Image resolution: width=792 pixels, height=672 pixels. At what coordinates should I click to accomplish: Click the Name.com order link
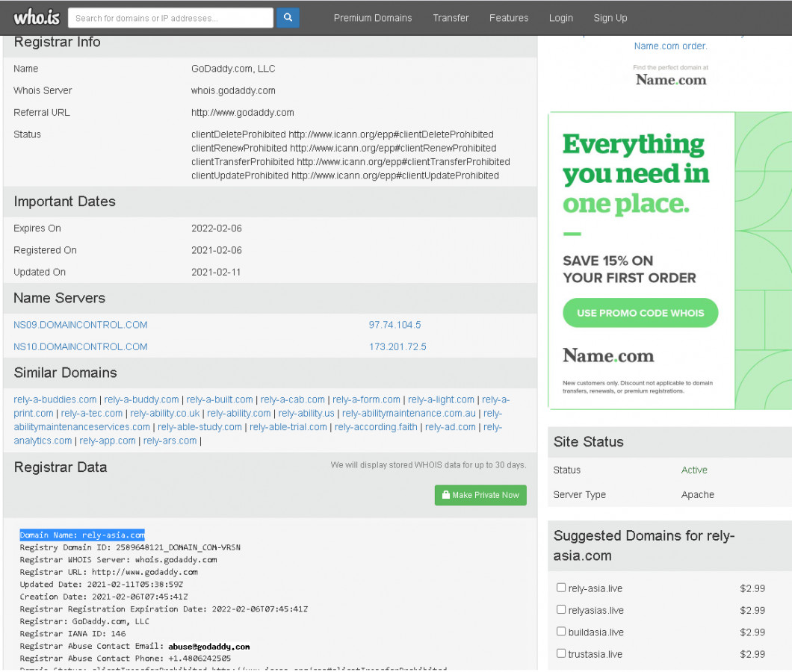670,46
